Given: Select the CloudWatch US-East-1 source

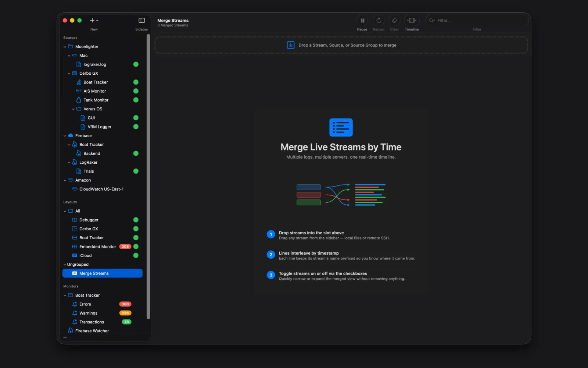Looking at the screenshot, I should [103, 189].
